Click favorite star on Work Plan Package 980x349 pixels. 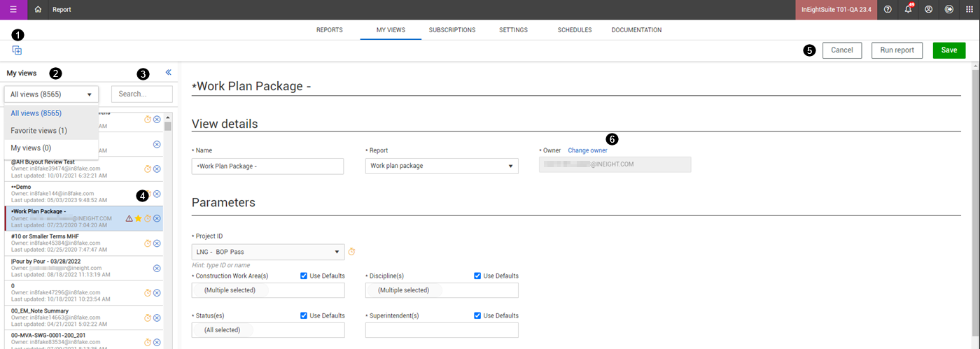pyautogui.click(x=138, y=219)
